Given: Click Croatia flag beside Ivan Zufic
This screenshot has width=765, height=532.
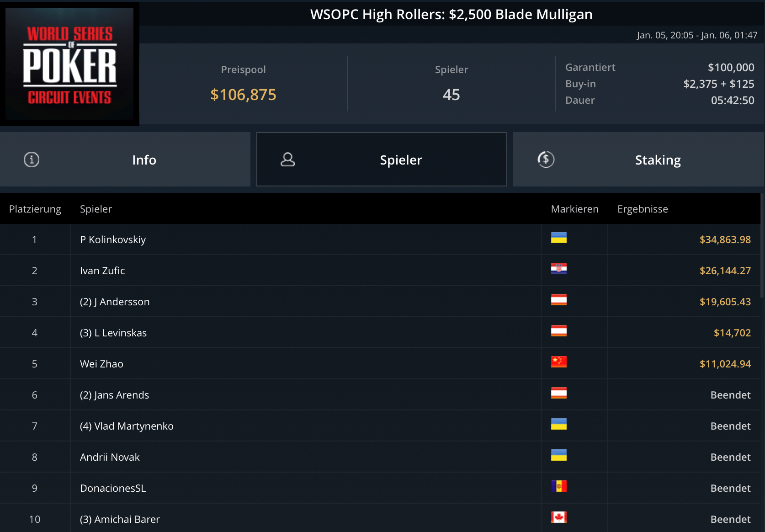Looking at the screenshot, I should coord(558,269).
